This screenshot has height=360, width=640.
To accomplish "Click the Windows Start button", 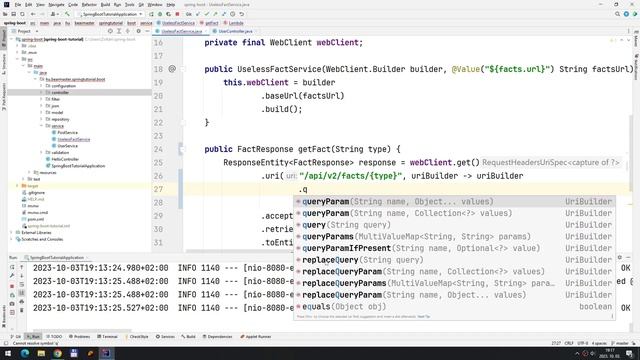I will tap(8, 353).
